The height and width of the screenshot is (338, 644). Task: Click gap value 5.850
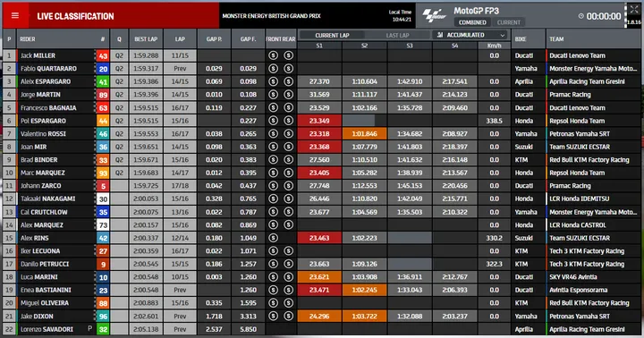click(x=248, y=329)
